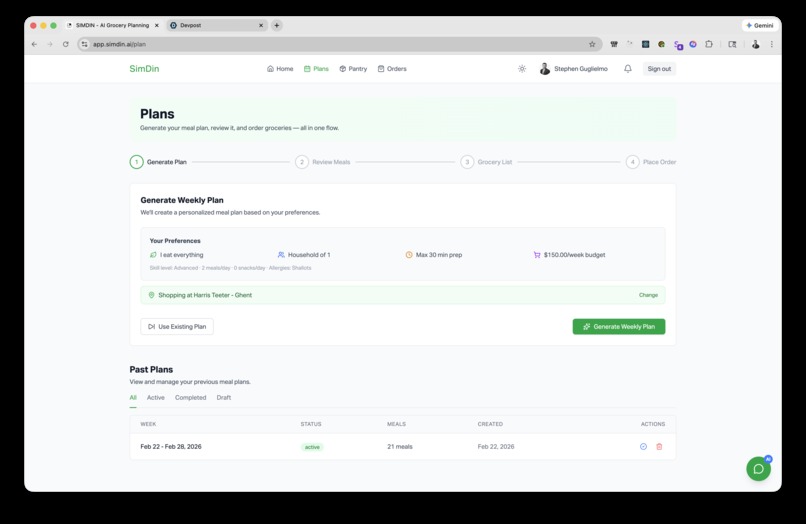
Task: Click the SimDin logo
Action: click(x=144, y=68)
